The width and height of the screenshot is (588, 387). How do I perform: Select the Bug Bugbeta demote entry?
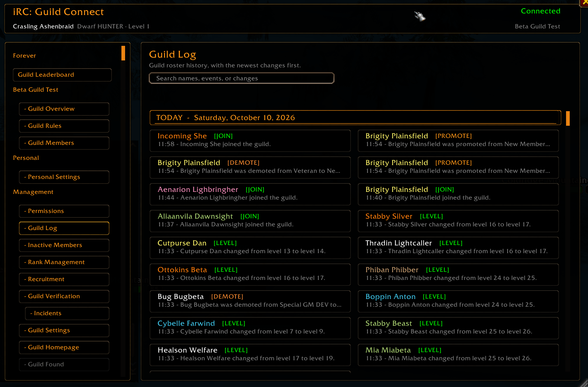click(x=250, y=301)
